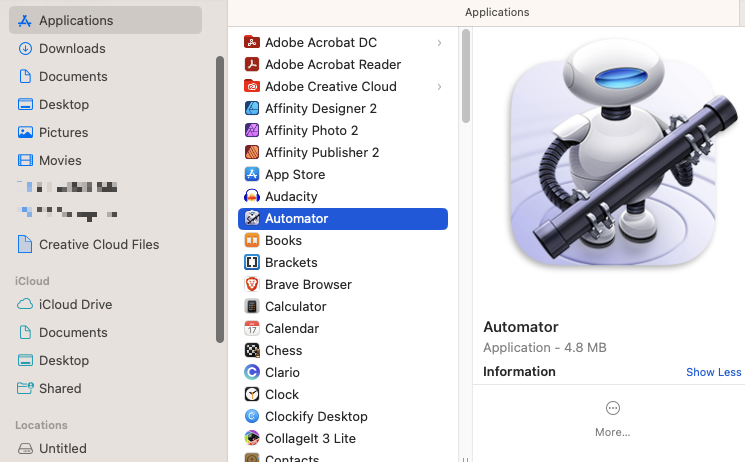Select the Affinity Photo 2 icon
The image size is (745, 462).
tap(252, 130)
